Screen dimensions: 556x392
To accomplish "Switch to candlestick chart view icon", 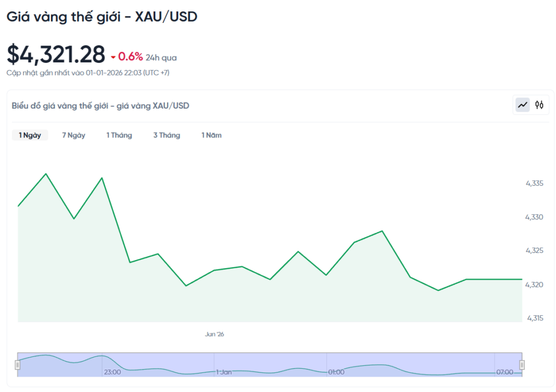I will coord(539,105).
